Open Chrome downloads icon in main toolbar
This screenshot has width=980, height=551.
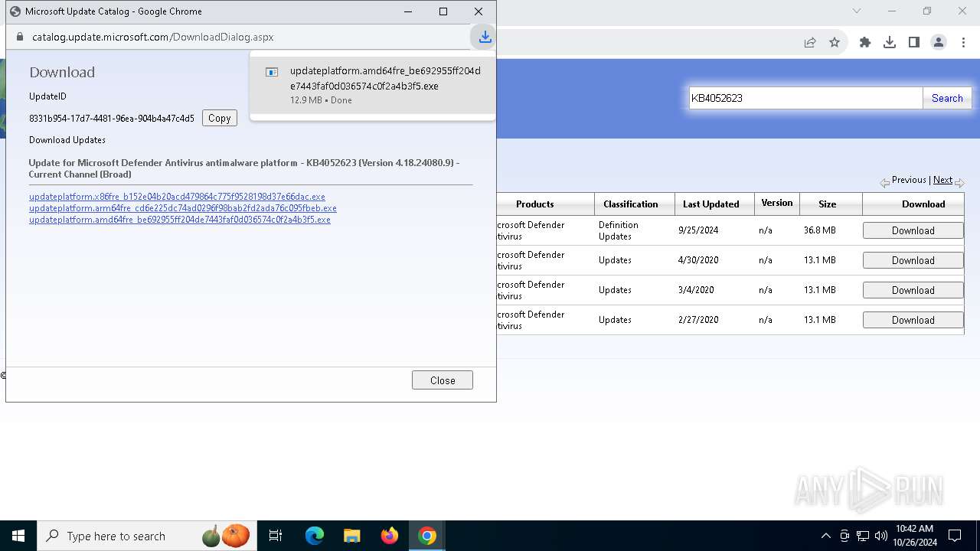890,43
